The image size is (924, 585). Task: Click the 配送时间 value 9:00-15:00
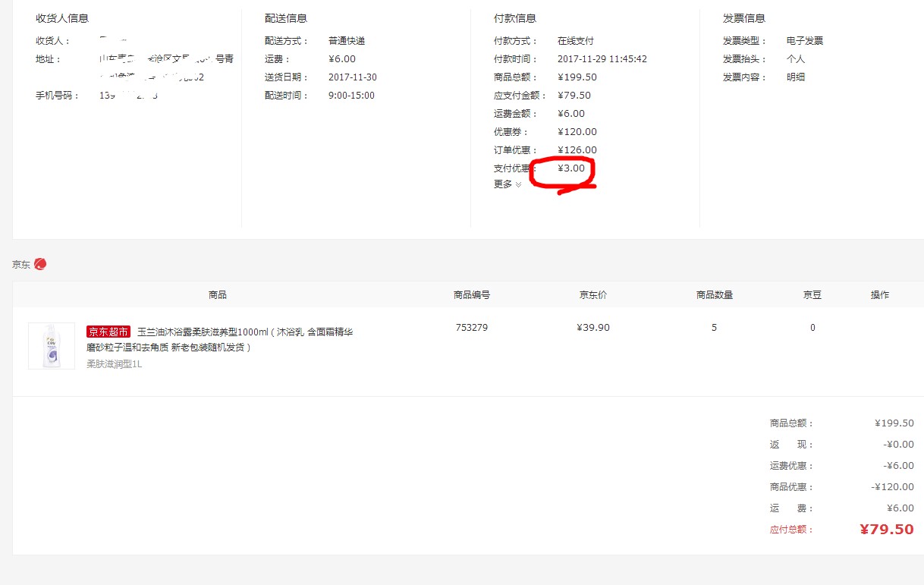click(351, 96)
